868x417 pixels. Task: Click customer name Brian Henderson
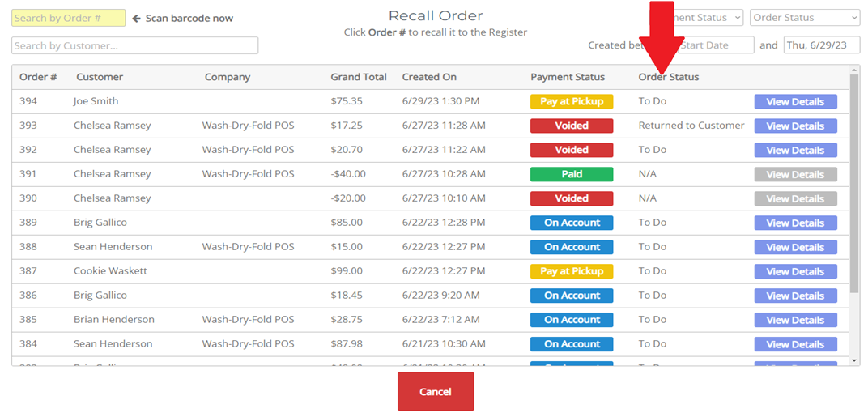(114, 320)
